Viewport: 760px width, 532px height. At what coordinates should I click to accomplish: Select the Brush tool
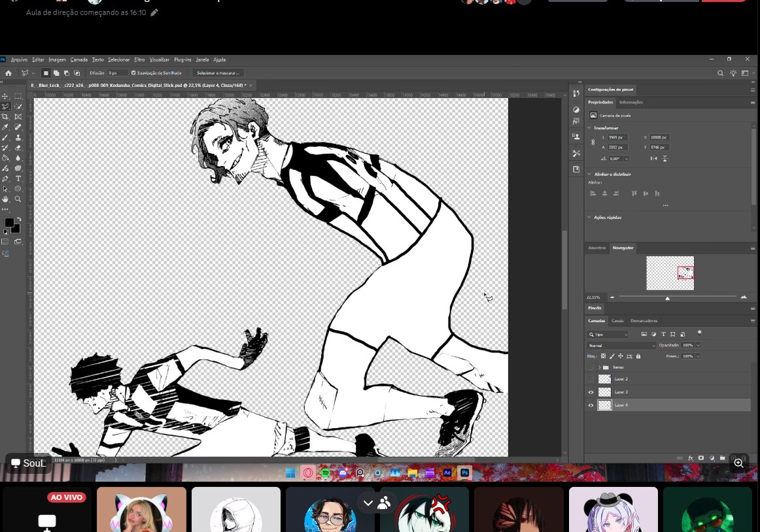click(x=5, y=138)
